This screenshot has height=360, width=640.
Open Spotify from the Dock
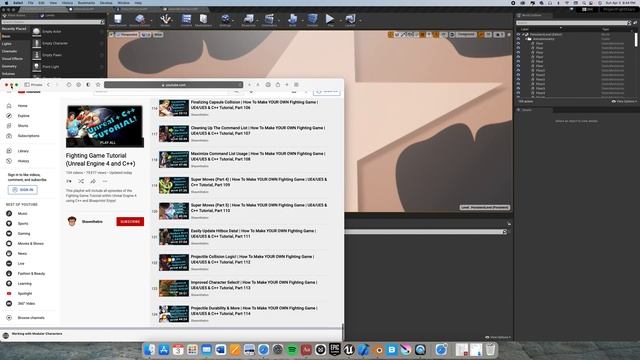[x=292, y=350]
